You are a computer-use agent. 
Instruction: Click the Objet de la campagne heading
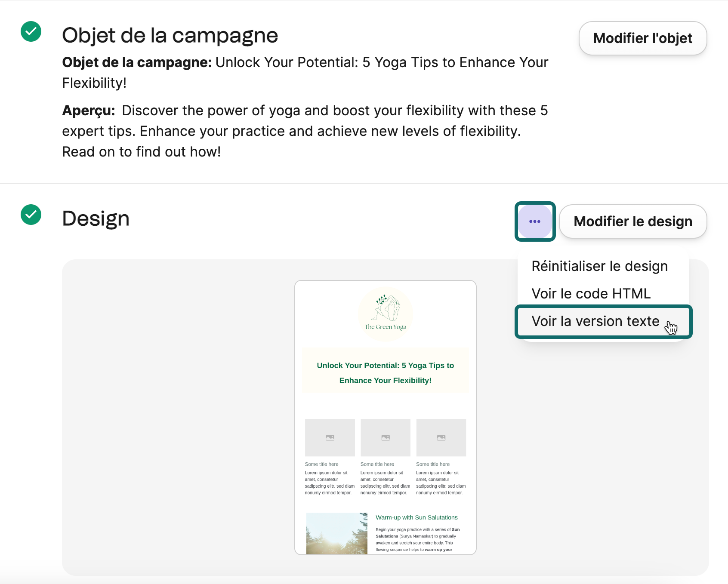(170, 35)
